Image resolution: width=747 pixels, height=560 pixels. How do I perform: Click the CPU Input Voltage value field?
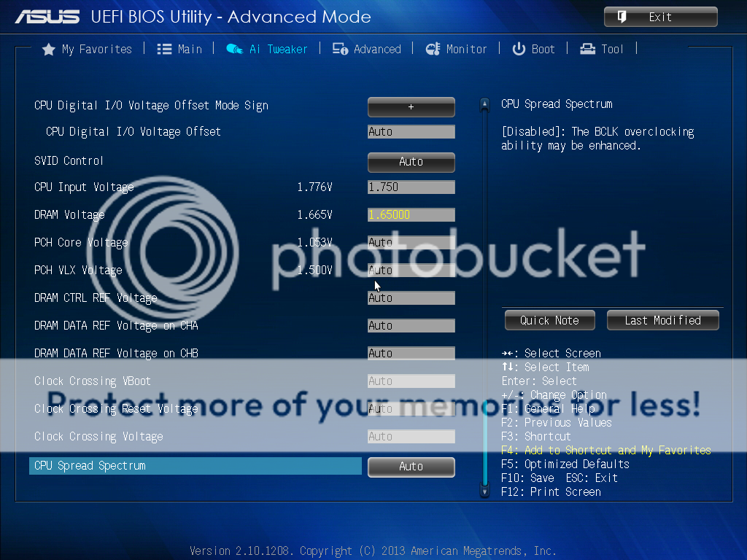[x=411, y=187]
